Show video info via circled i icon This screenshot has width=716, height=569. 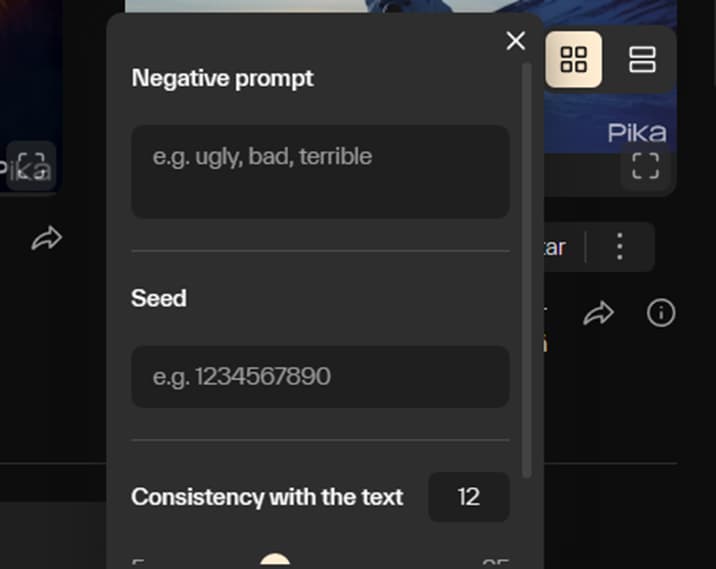(660, 314)
